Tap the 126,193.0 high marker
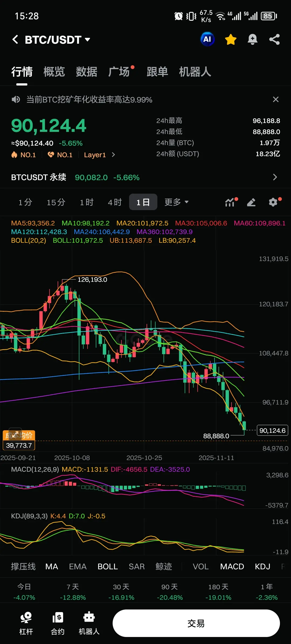This screenshot has width=291, height=644. click(92, 280)
